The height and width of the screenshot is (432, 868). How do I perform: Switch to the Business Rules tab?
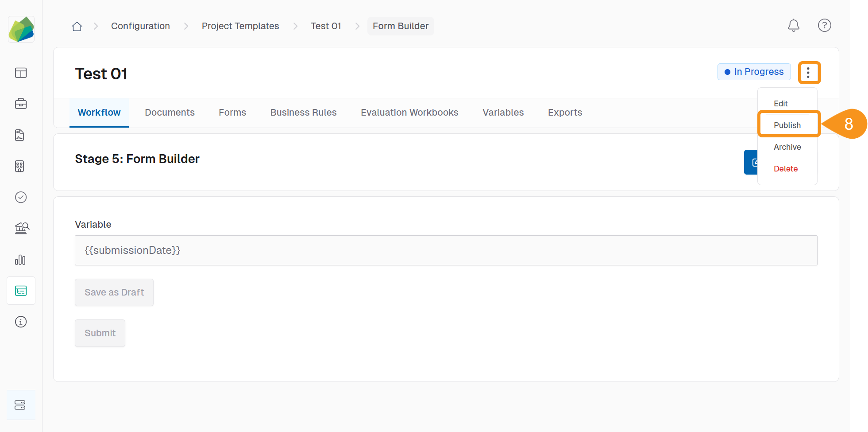(303, 113)
